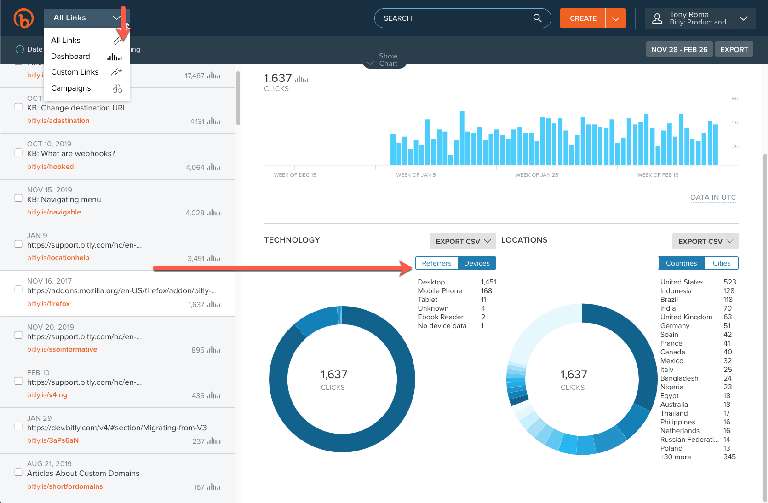Click the Articles About Custom Domains title
This screenshot has height=503, width=768.
click(x=83, y=473)
